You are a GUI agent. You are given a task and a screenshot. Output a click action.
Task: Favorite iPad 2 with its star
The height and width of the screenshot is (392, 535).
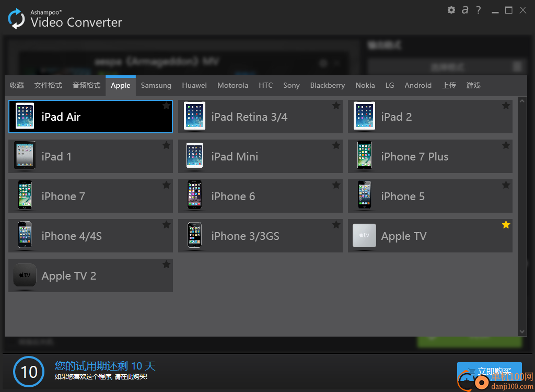pyautogui.click(x=506, y=106)
